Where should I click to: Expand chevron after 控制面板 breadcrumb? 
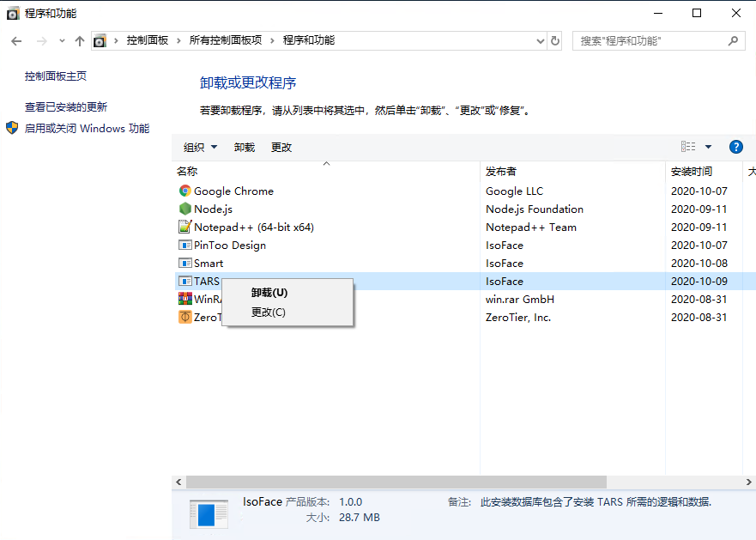178,40
